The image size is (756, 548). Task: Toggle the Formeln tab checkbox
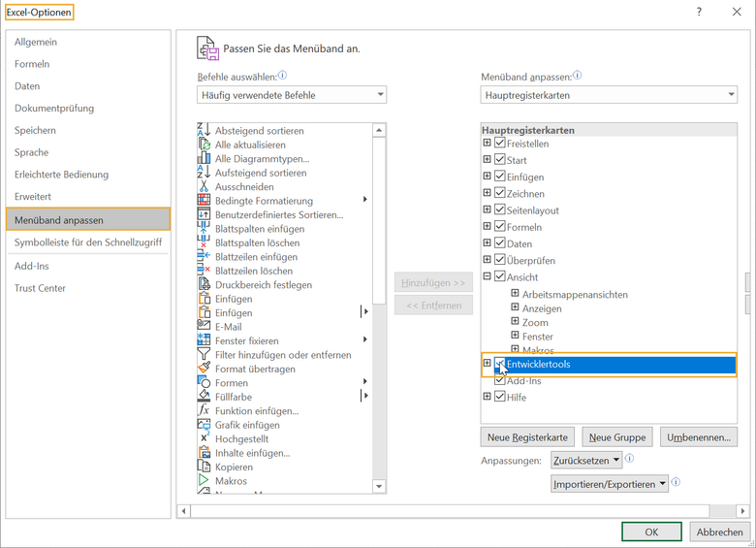[500, 226]
